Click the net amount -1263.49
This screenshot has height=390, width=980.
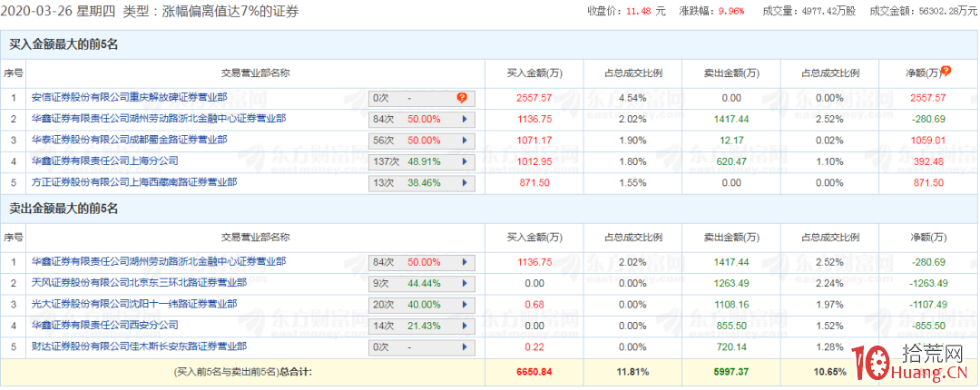tap(928, 284)
